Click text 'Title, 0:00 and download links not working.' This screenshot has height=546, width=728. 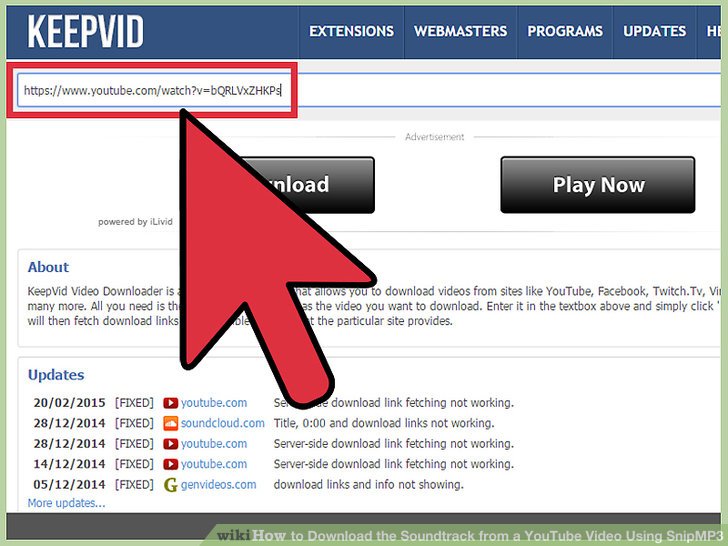pos(384,423)
